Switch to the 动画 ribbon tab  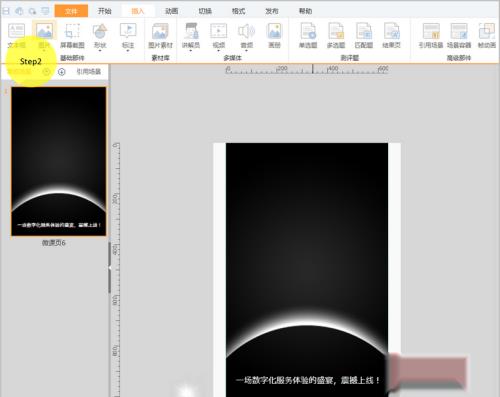pyautogui.click(x=171, y=11)
